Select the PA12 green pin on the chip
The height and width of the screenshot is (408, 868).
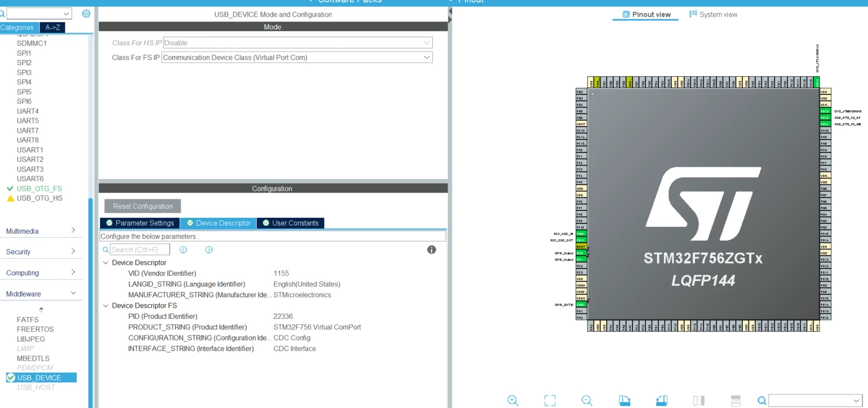point(824,118)
